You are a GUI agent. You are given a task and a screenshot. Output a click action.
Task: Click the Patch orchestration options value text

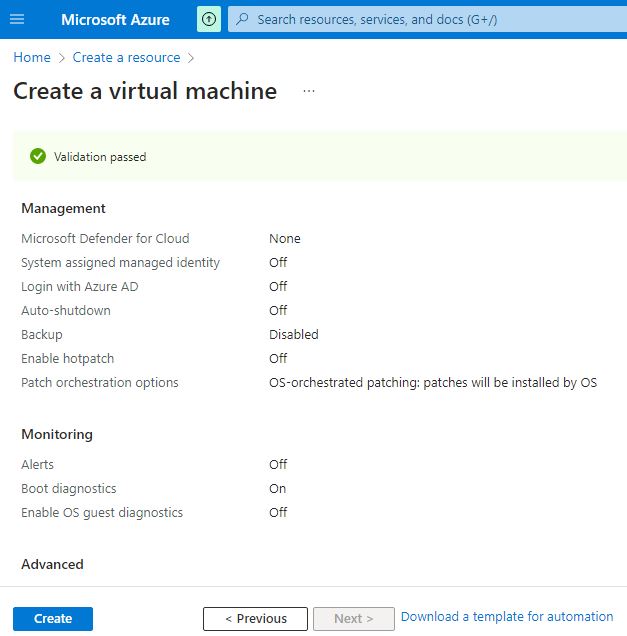(432, 382)
